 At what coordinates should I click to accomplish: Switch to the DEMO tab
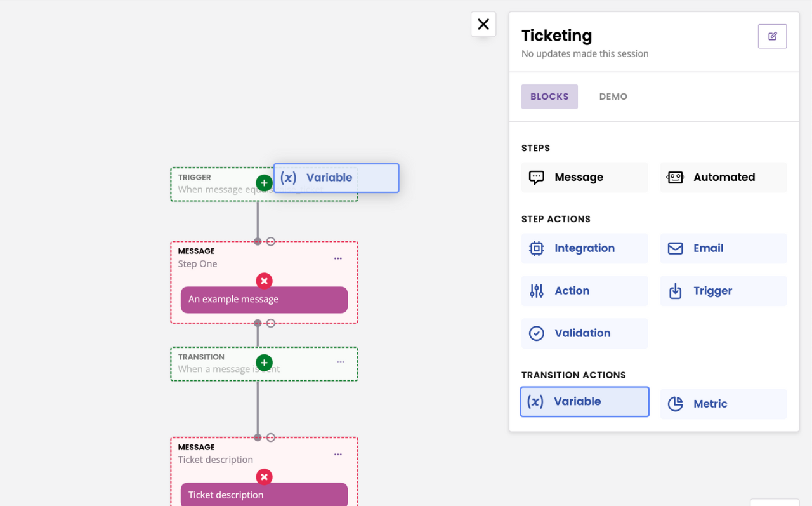(x=613, y=97)
